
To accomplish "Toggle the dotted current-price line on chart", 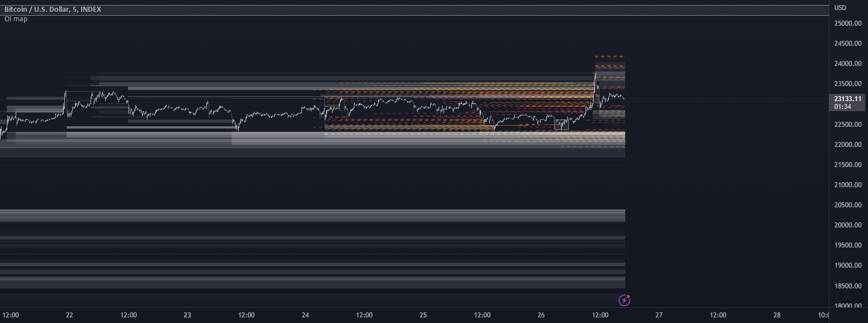I will tap(727, 99).
